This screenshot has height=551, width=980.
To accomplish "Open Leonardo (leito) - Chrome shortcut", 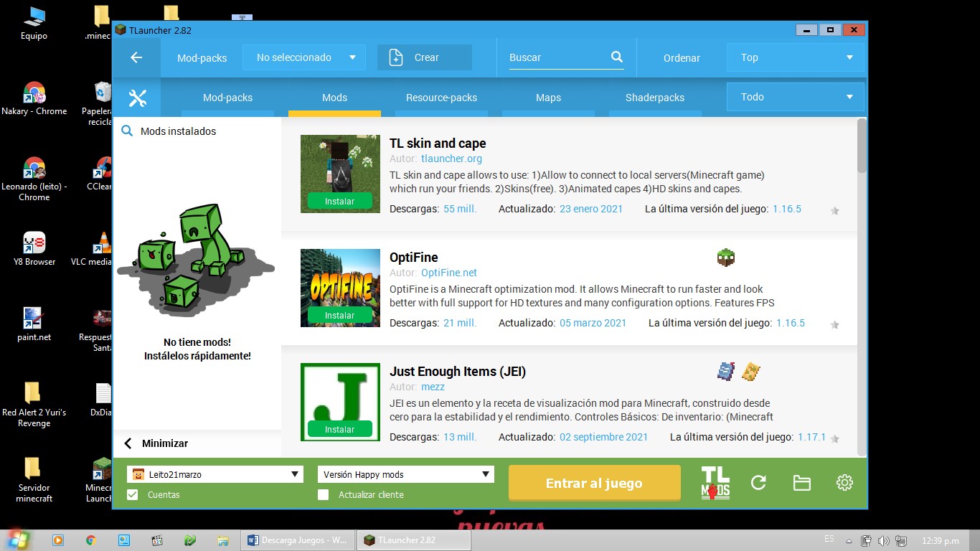I will (x=34, y=179).
